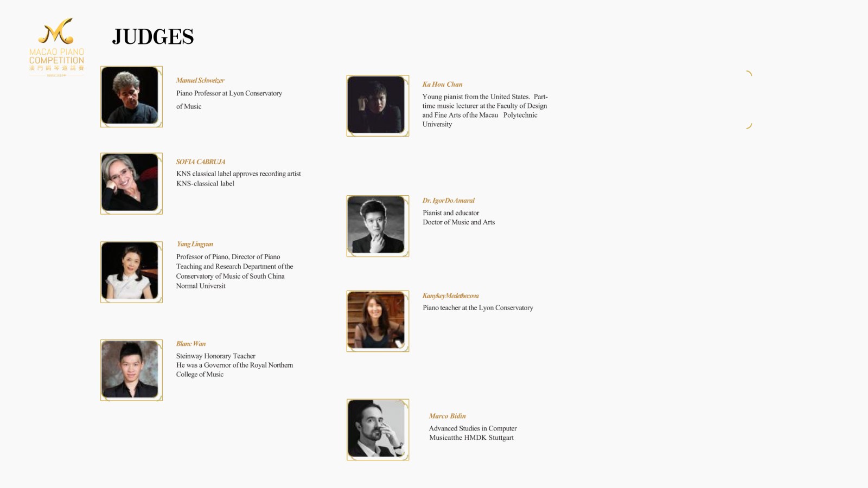
Task: Click Ka Hou Chan's photo
Action: click(x=378, y=106)
